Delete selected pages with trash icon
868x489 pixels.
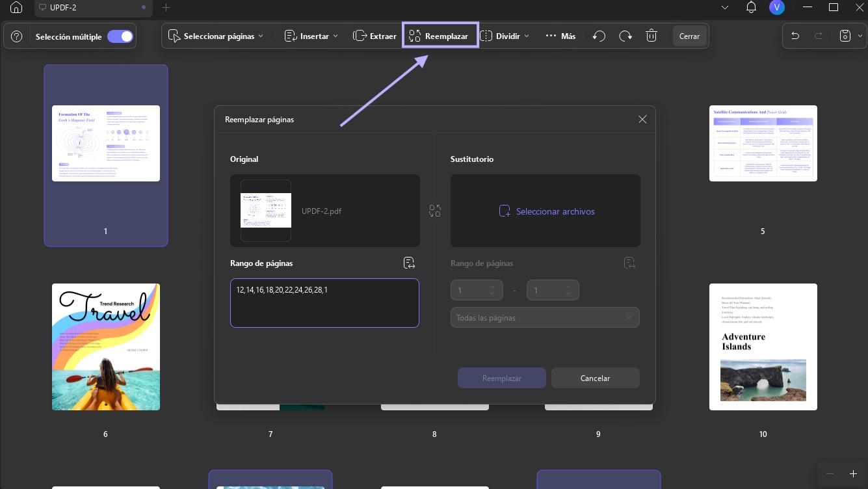click(651, 36)
